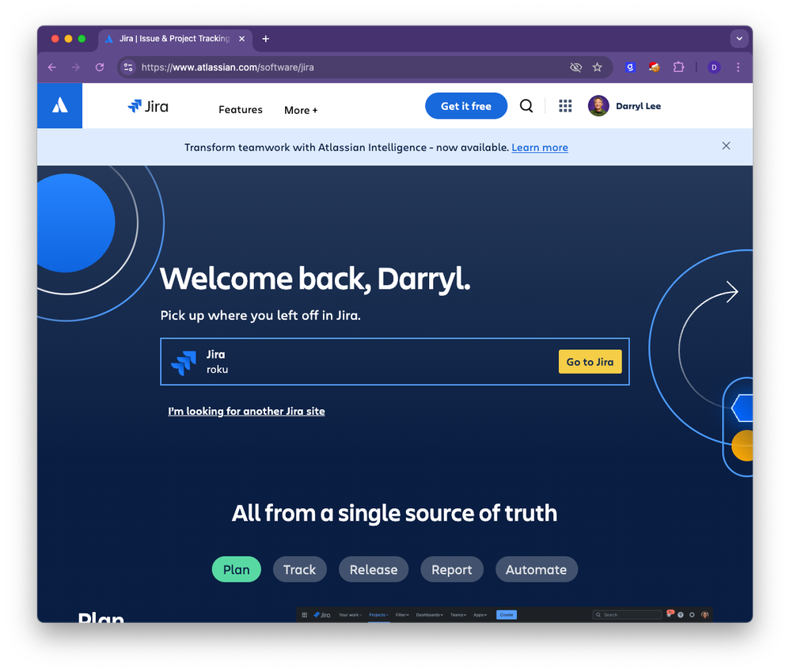Click the Darryl Lee account name

point(638,106)
